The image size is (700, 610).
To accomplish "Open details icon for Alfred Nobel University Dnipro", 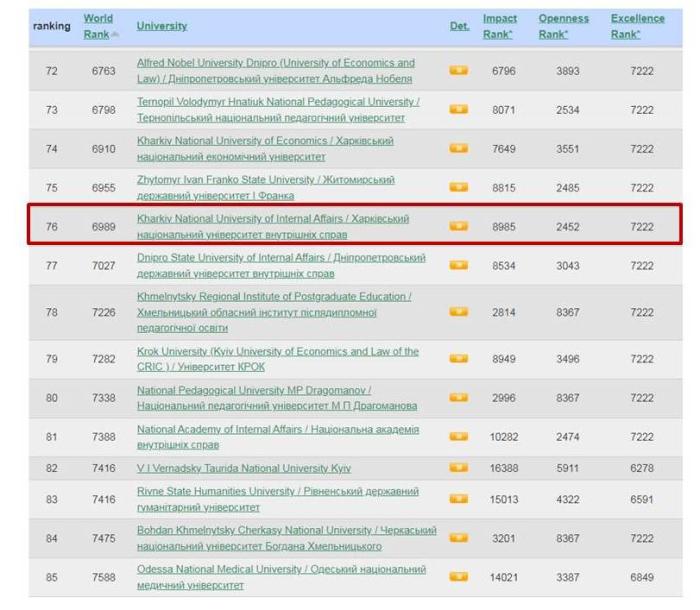I will tap(458, 71).
